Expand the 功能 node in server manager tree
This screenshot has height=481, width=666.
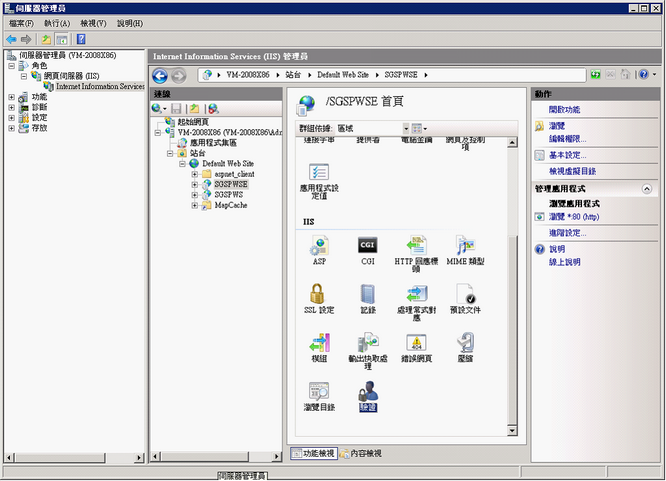[x=11, y=97]
